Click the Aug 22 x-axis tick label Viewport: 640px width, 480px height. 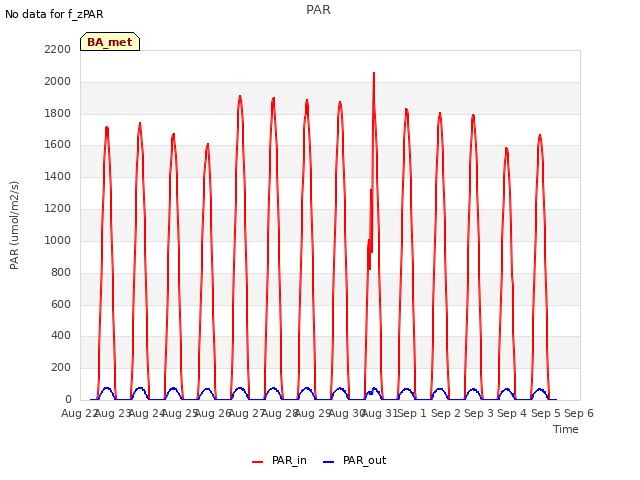(80, 413)
